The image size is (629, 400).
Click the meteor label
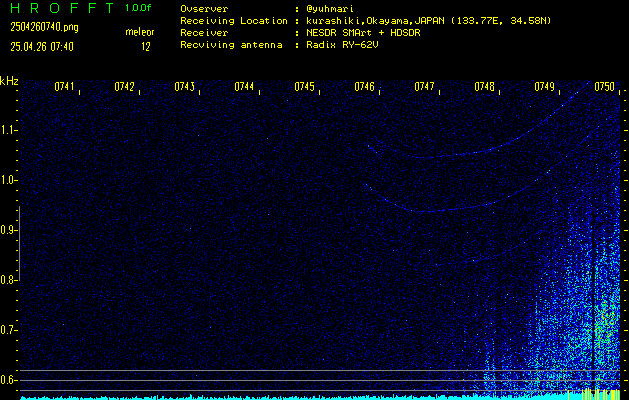coord(140,32)
